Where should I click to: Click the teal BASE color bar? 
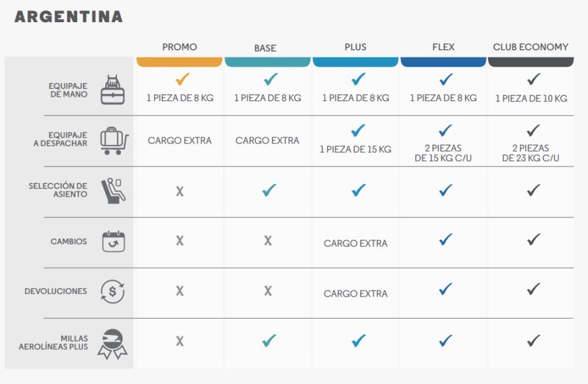267,62
